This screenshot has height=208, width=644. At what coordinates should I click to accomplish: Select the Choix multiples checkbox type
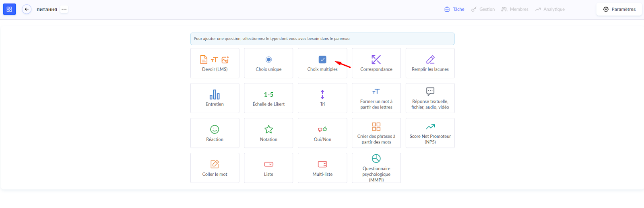click(x=322, y=63)
